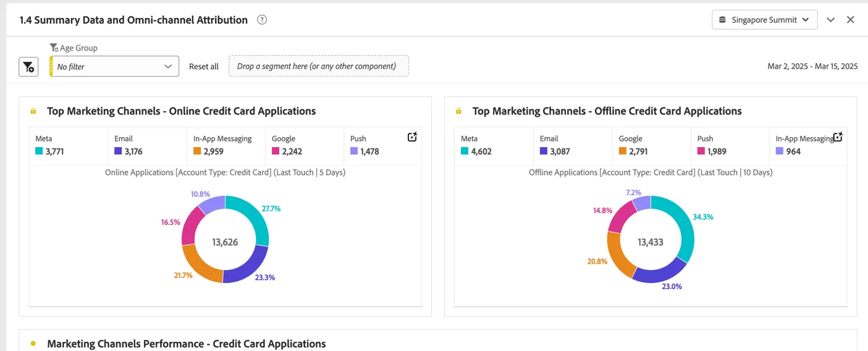Expand the Age Group No filter dropdown
868x351 pixels.
(x=115, y=67)
